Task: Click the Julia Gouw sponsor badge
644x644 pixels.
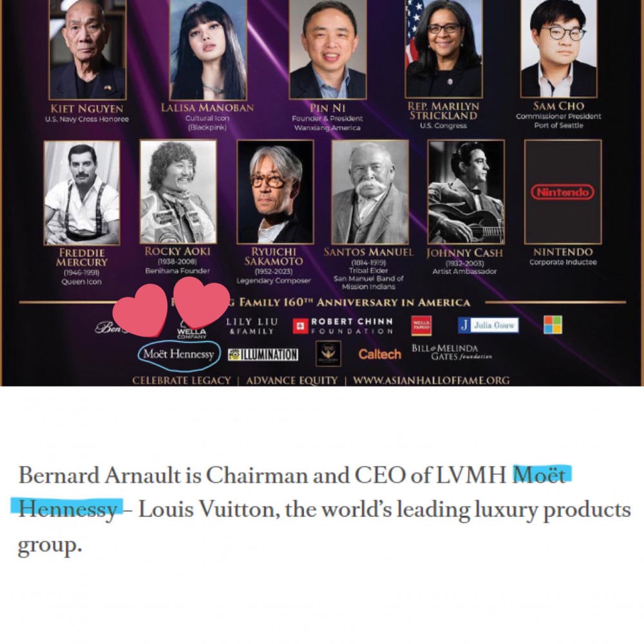Action: pos(488,325)
